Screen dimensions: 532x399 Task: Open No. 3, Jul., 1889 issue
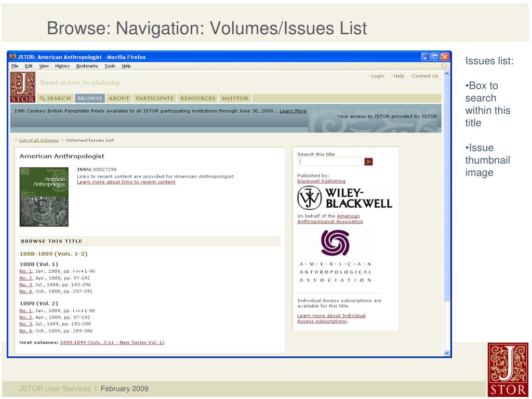(x=26, y=324)
